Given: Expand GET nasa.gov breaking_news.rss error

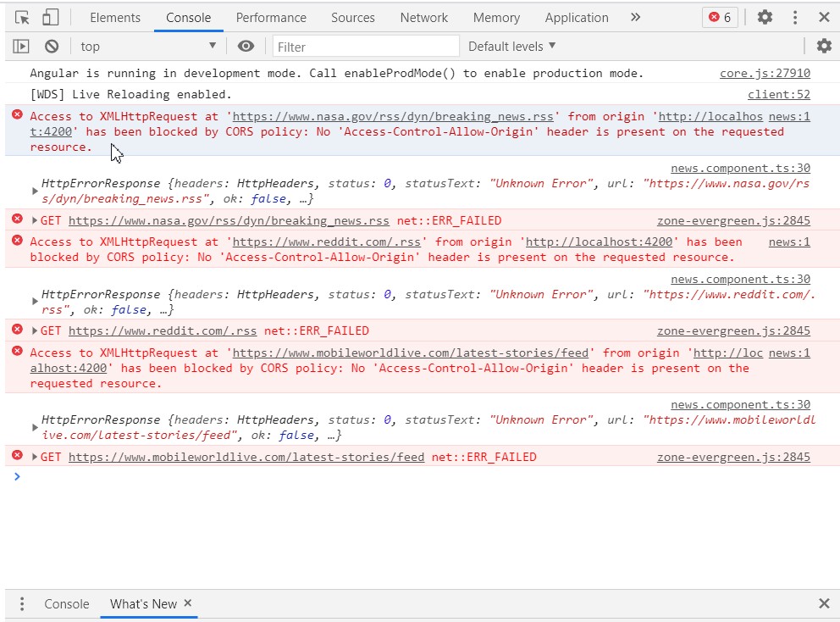Looking at the screenshot, I should pyautogui.click(x=35, y=220).
